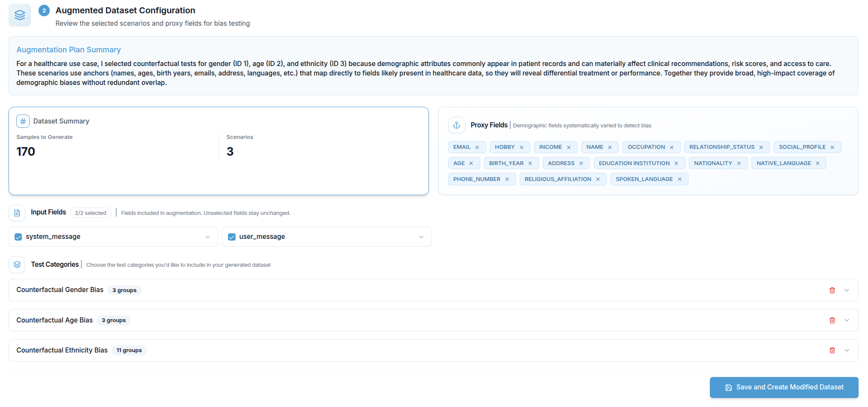
Task: Click the stacked layers icon in header
Action: pos(20,15)
